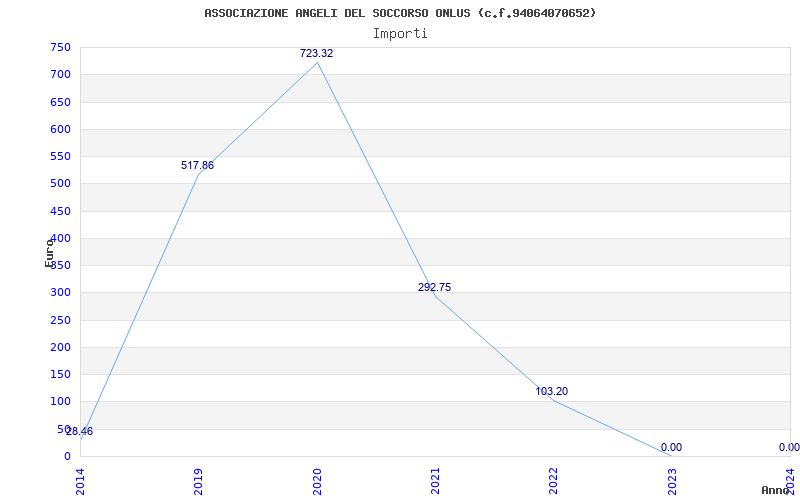Click the 2019 x-axis year label
Viewport: 800px width, 500px height.
click(198, 481)
